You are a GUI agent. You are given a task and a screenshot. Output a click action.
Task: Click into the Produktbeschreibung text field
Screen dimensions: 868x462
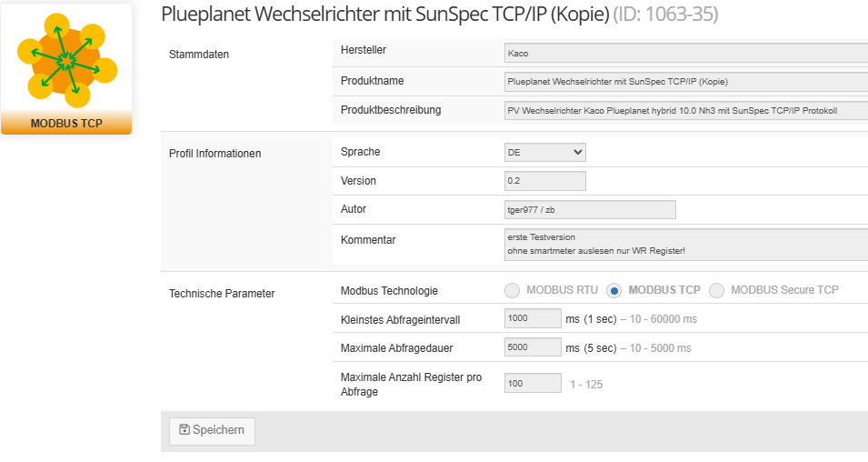coord(686,110)
